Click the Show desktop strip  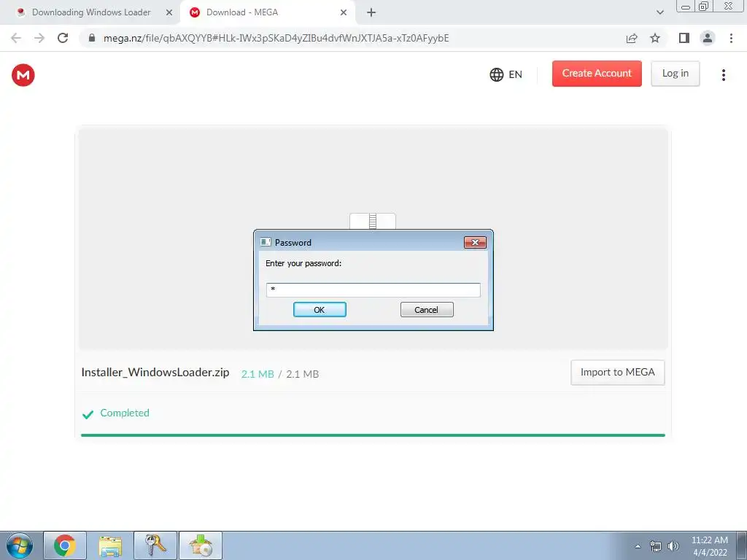coord(742,545)
